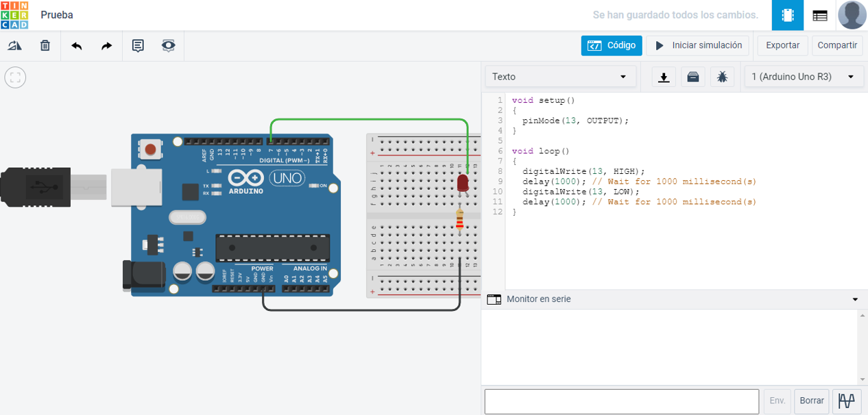Open the Texto edit mode dropdown
This screenshot has height=415, width=868.
559,77
